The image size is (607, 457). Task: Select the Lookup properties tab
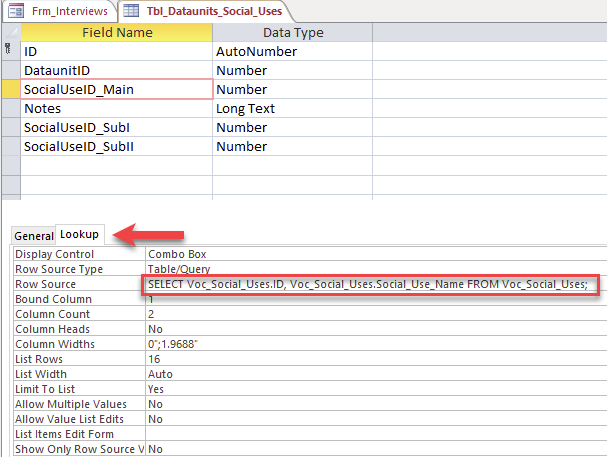coord(80,234)
